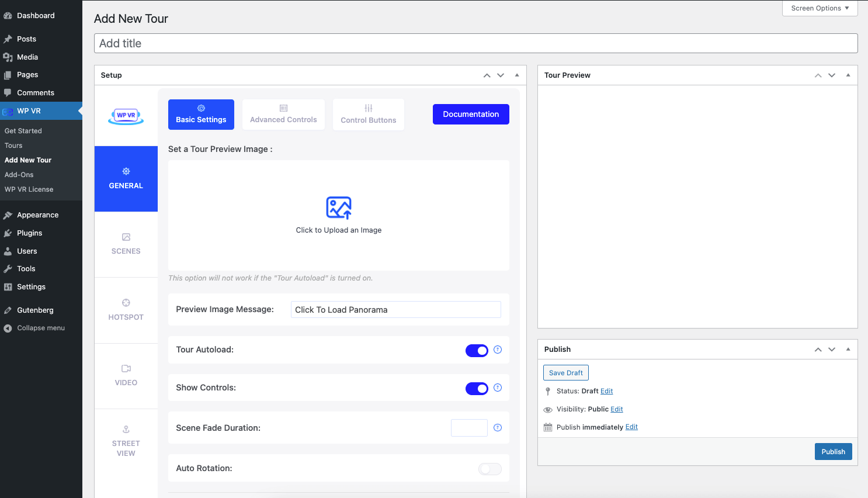Switch to Advanced Controls tab
Screen dimensions: 868x498
tap(283, 115)
